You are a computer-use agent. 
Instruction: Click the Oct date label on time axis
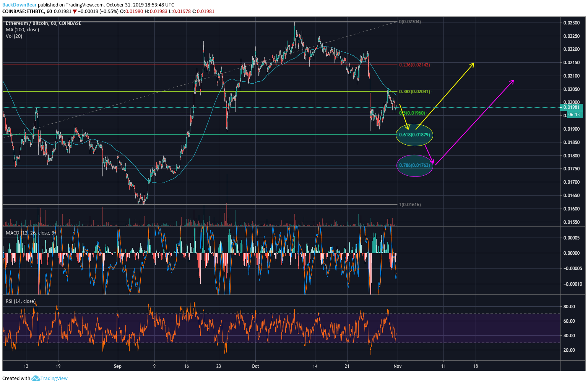tap(255, 366)
